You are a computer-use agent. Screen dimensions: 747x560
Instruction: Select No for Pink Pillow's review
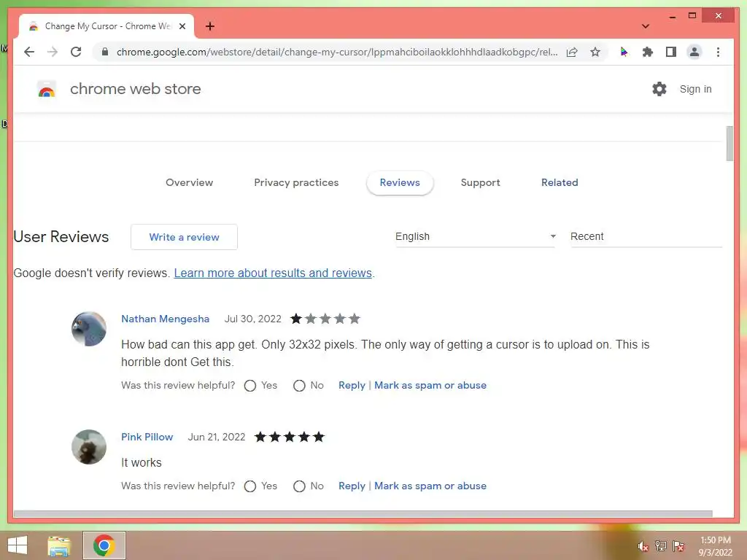point(299,486)
